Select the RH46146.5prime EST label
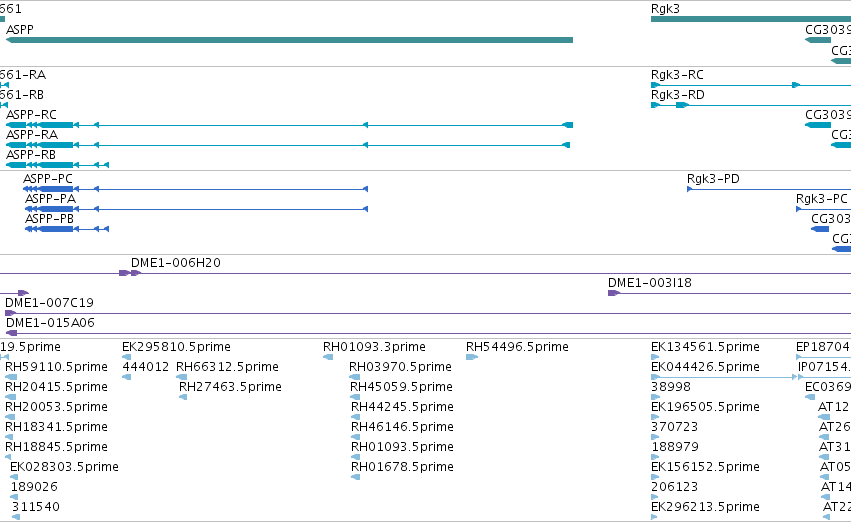This screenshot has height=522, width=851. [402, 427]
